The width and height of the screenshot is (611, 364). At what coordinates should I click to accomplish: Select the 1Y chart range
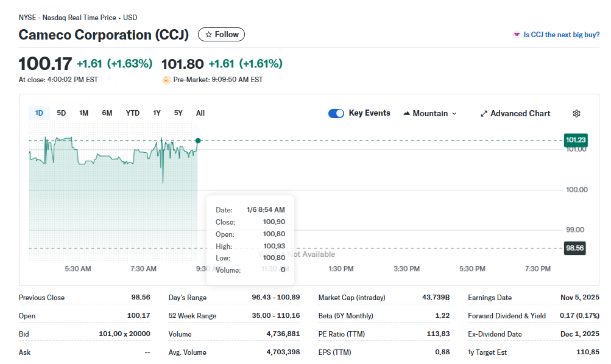pyautogui.click(x=157, y=113)
